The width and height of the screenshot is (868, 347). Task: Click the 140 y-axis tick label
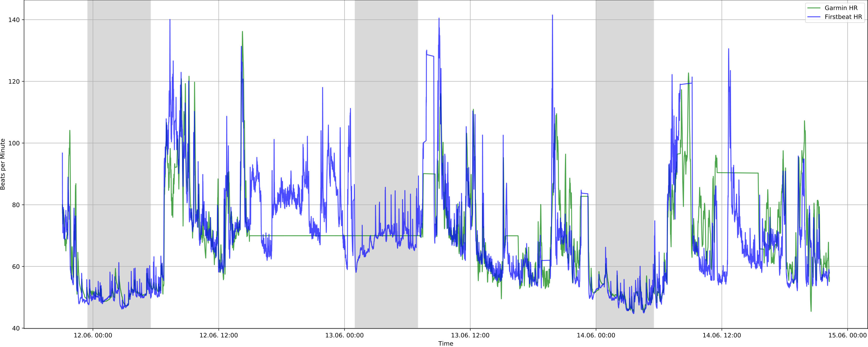click(14, 20)
